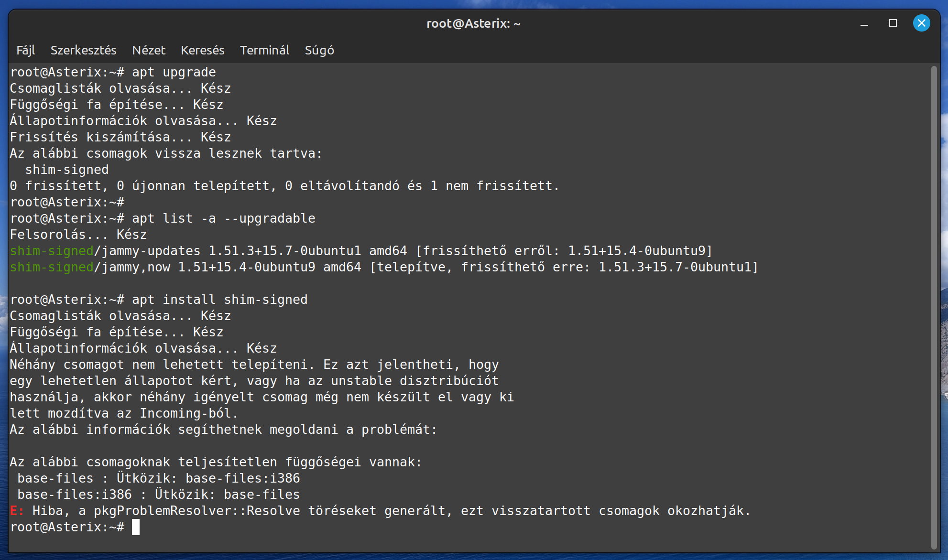948x560 pixels.
Task: Click the red E: error marker
Action: pos(17,511)
